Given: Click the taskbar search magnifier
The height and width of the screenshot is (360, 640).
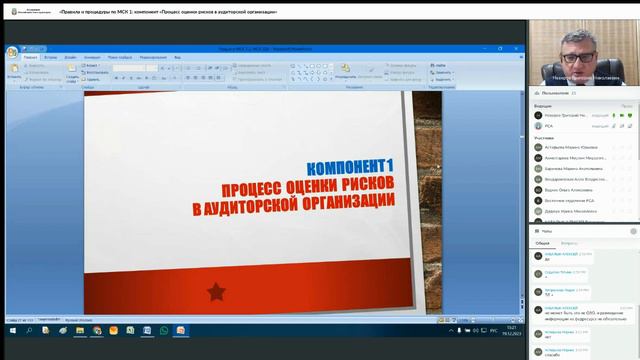Looking at the screenshot, I should 29,331.
